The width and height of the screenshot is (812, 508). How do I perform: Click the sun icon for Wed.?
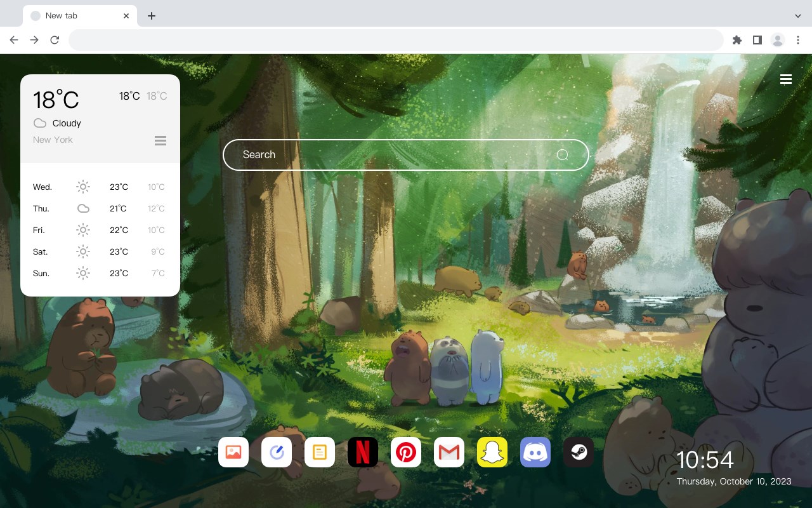pyautogui.click(x=83, y=187)
